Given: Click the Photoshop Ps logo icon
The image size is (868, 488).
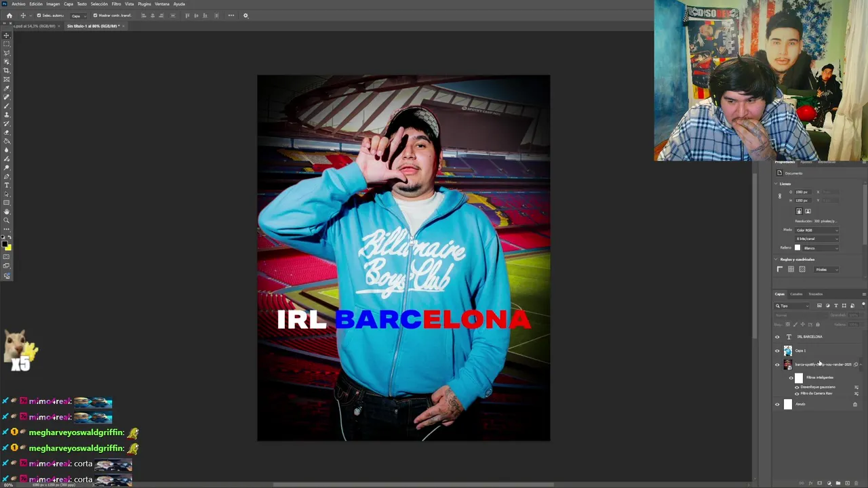Looking at the screenshot, I should [4, 3].
